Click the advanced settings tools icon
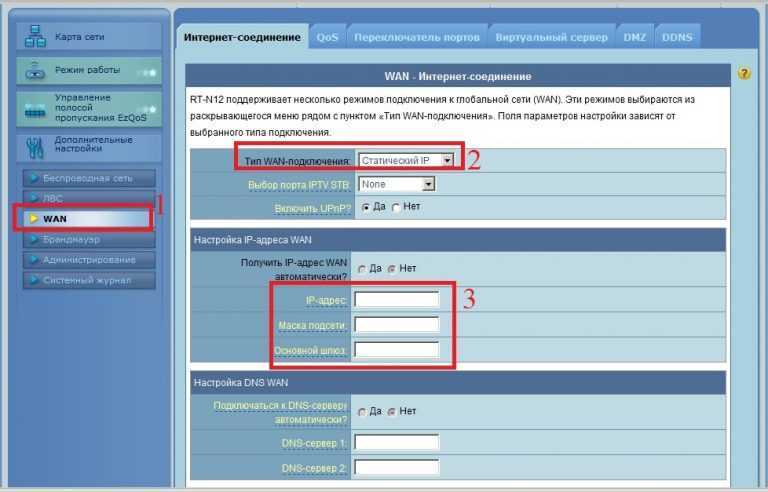The height and width of the screenshot is (492, 768). pyautogui.click(x=35, y=148)
